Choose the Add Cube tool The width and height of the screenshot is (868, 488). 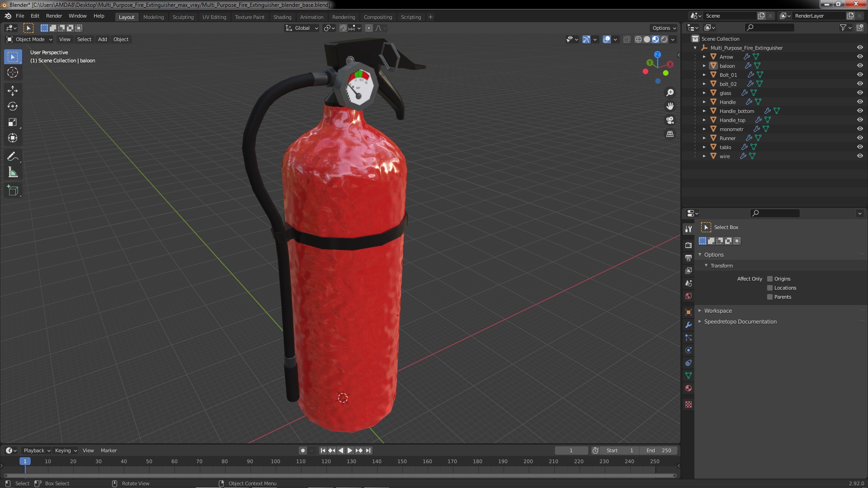(x=13, y=191)
